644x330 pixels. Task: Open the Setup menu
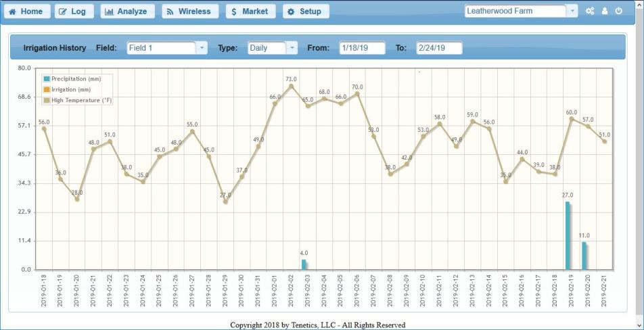tap(306, 11)
